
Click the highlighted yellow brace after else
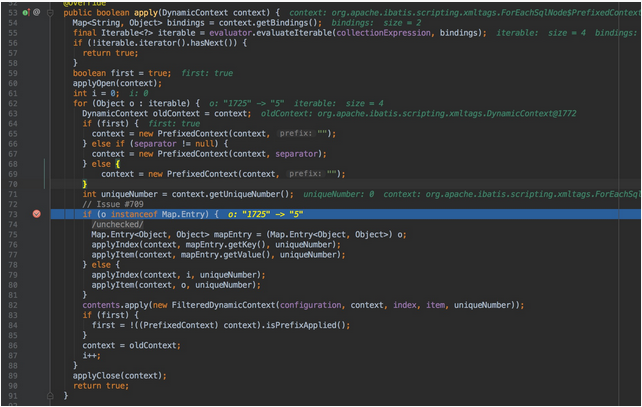[x=117, y=163]
